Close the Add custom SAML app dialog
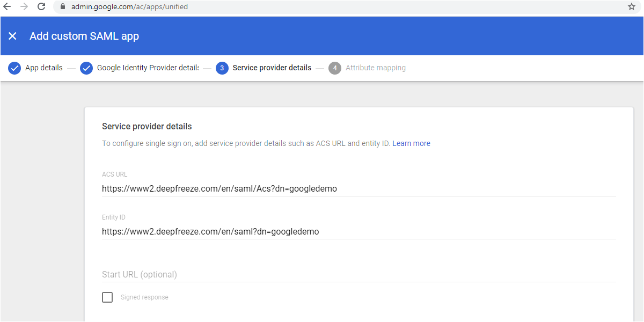Screen dimensions: 644x322 [x=12, y=36]
